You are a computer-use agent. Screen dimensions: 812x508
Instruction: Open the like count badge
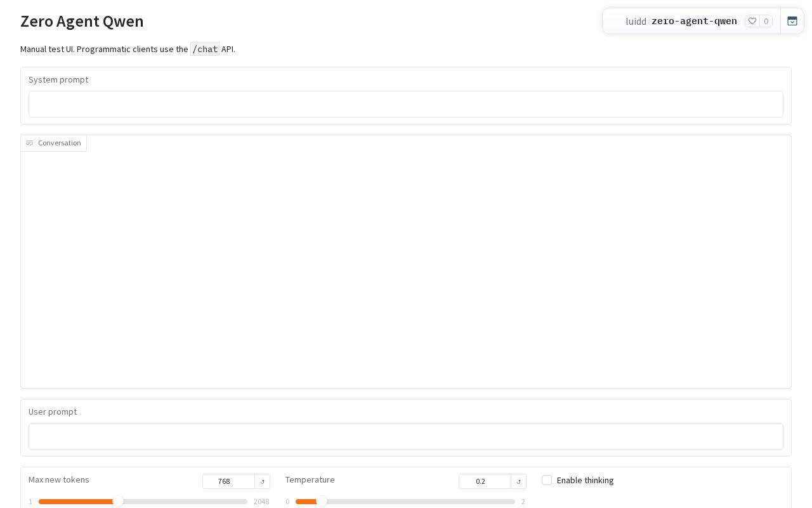[x=766, y=21]
